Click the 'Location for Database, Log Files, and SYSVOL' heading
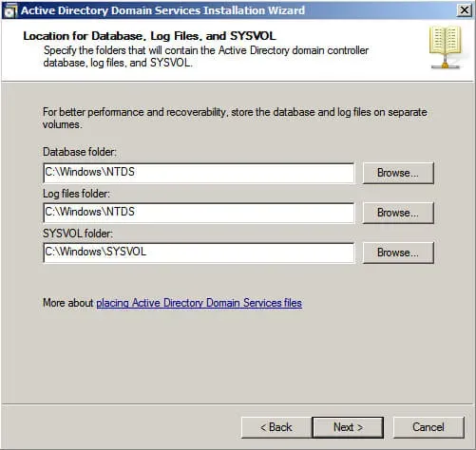The width and height of the screenshot is (476, 450). click(149, 36)
